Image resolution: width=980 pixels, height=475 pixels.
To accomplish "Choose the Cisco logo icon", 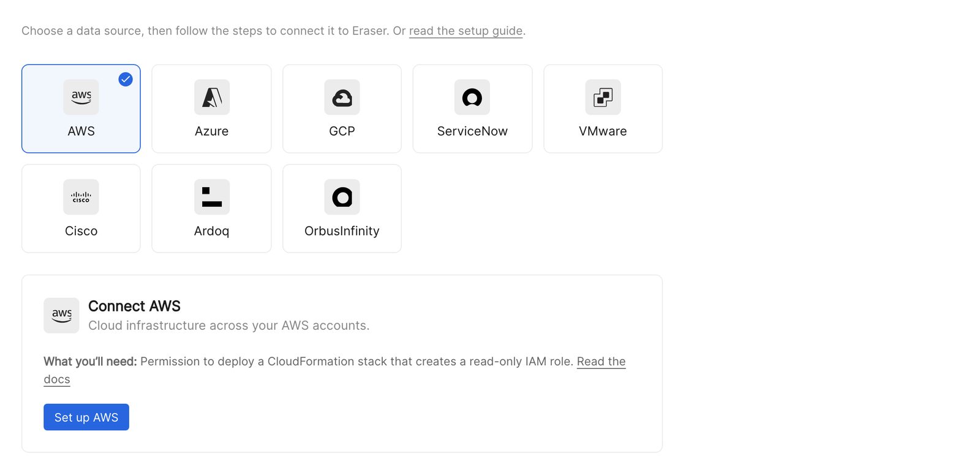I will (81, 197).
